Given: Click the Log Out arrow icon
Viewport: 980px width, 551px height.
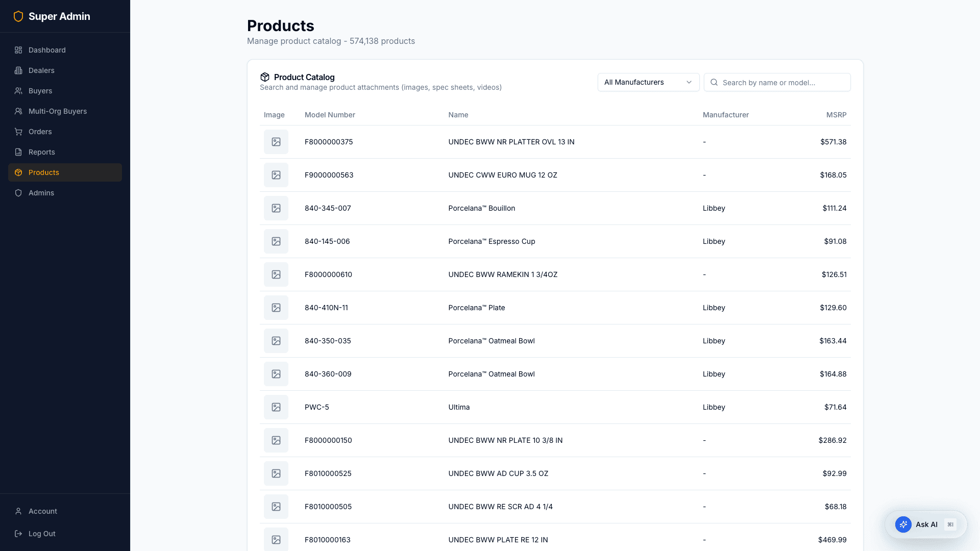Looking at the screenshot, I should tap(18, 534).
